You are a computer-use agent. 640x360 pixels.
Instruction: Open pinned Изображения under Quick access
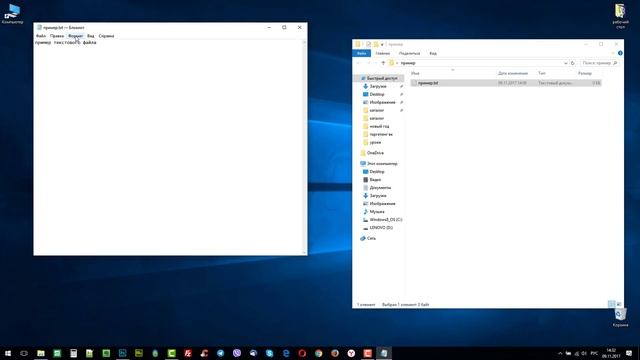[x=382, y=102]
